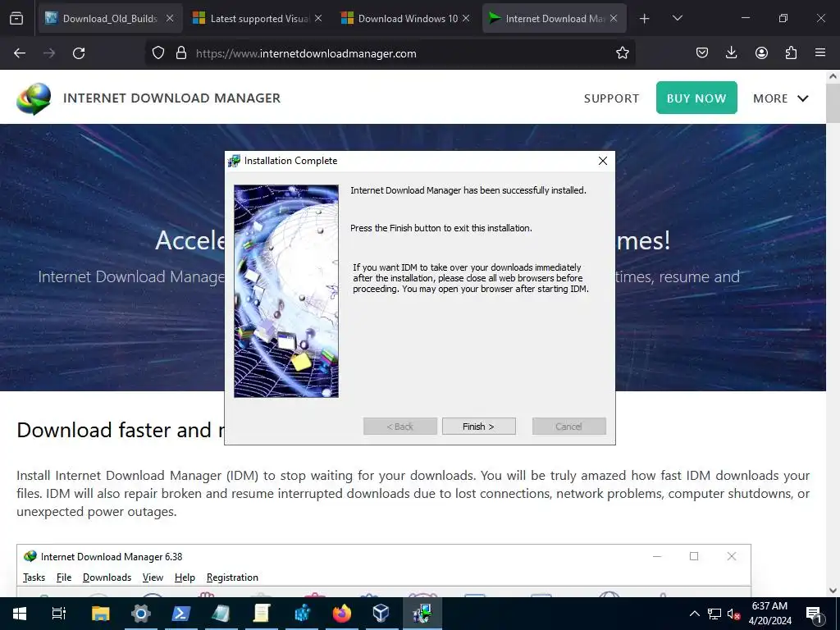The width and height of the screenshot is (840, 630).
Task: Click the BUY NOW button
Action: pos(696,98)
